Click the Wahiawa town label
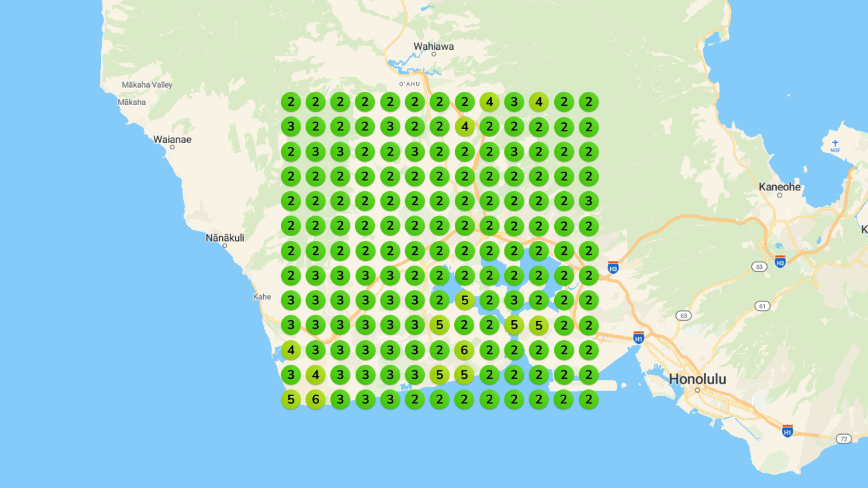The height and width of the screenshot is (488, 868). coord(434,46)
